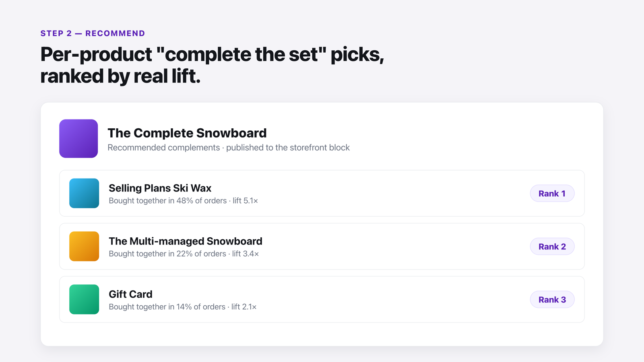The height and width of the screenshot is (362, 644).
Task: Click the 'complete the set' picks headline
Action: tap(212, 54)
